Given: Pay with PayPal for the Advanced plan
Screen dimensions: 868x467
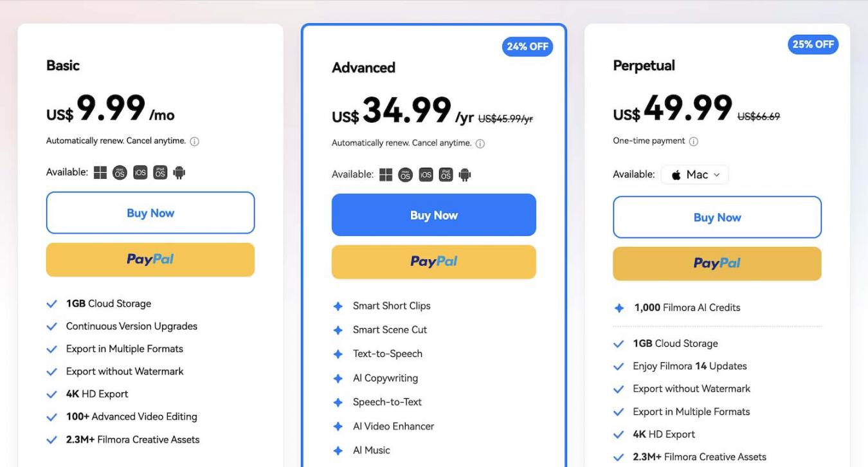Looking at the screenshot, I should pyautogui.click(x=434, y=262).
